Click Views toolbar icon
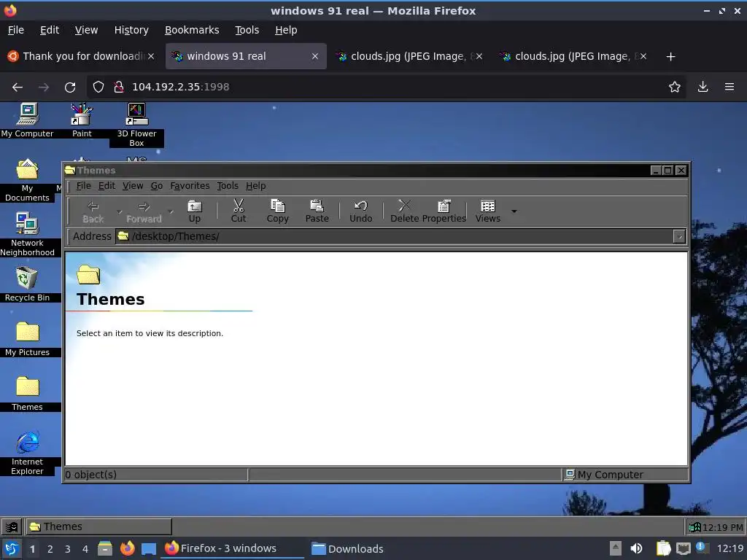This screenshot has width=747, height=560. (x=488, y=211)
